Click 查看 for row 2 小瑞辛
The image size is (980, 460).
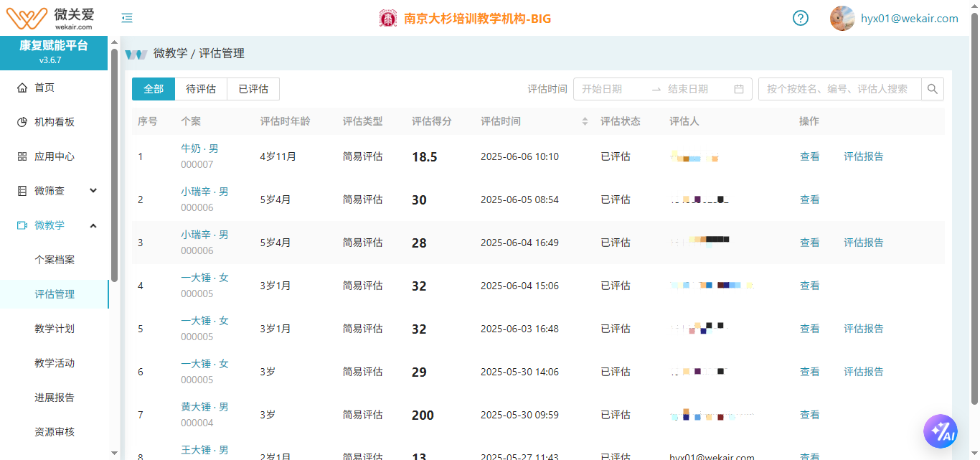click(x=809, y=200)
